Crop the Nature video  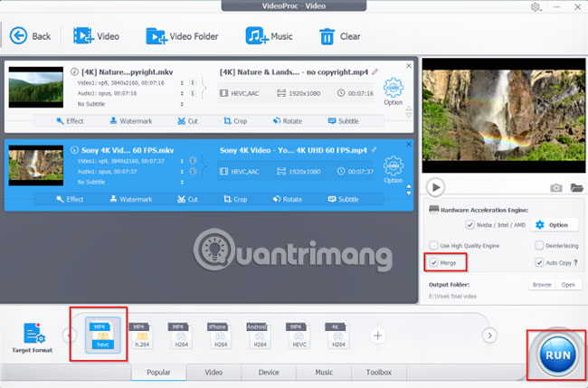point(235,121)
